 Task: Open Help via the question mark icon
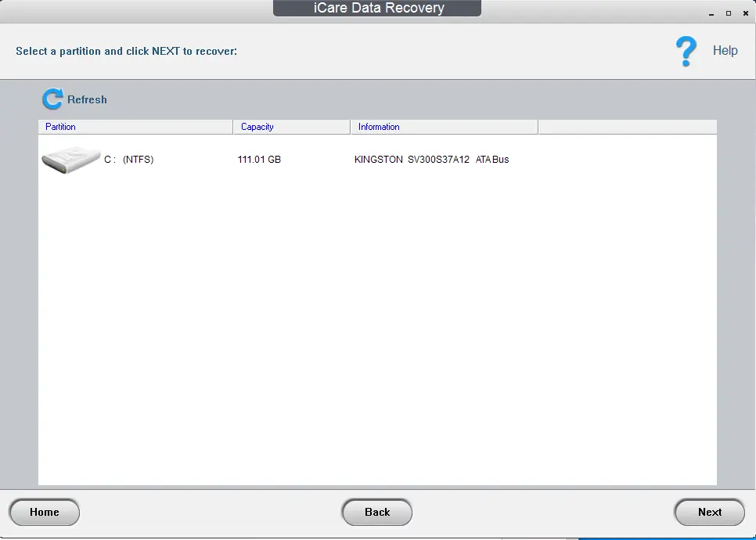686,51
